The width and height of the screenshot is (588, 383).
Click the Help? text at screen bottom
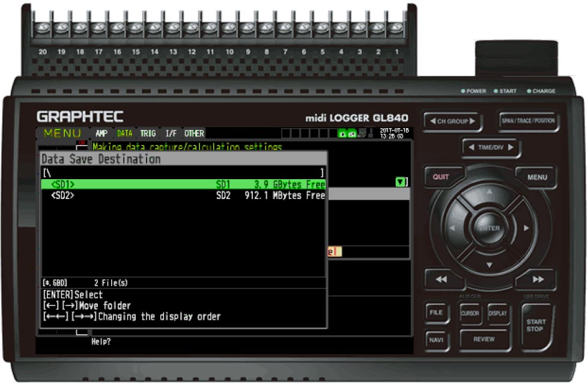click(x=101, y=342)
